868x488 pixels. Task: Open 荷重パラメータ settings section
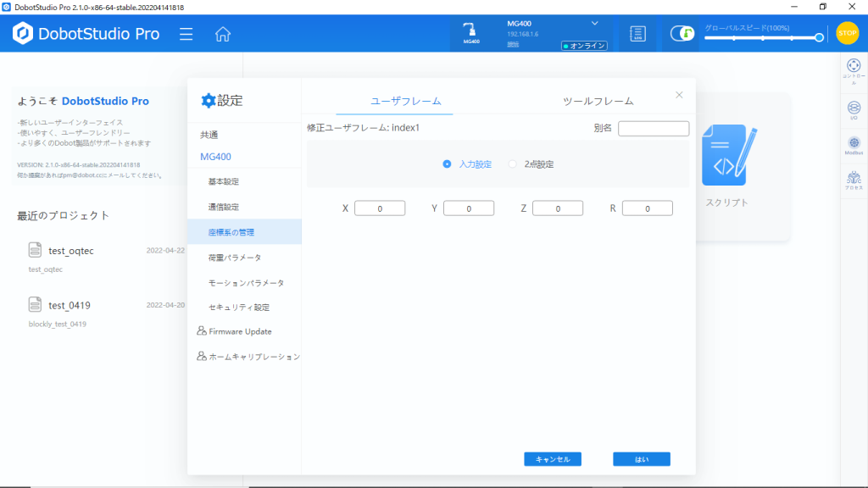point(235,258)
